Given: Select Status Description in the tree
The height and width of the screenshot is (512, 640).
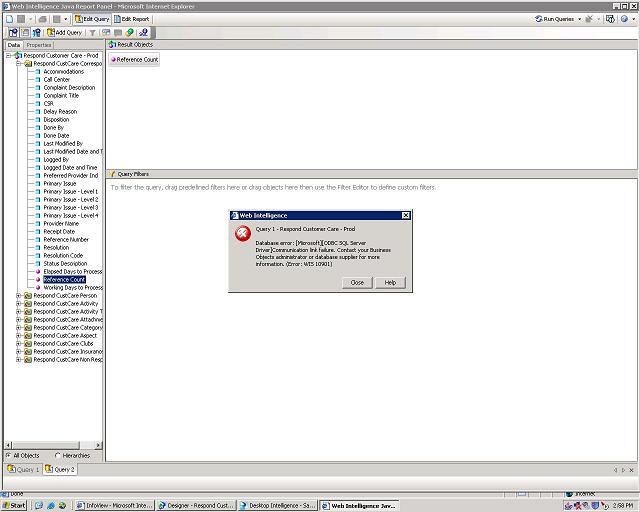Looking at the screenshot, I should coord(65,264).
